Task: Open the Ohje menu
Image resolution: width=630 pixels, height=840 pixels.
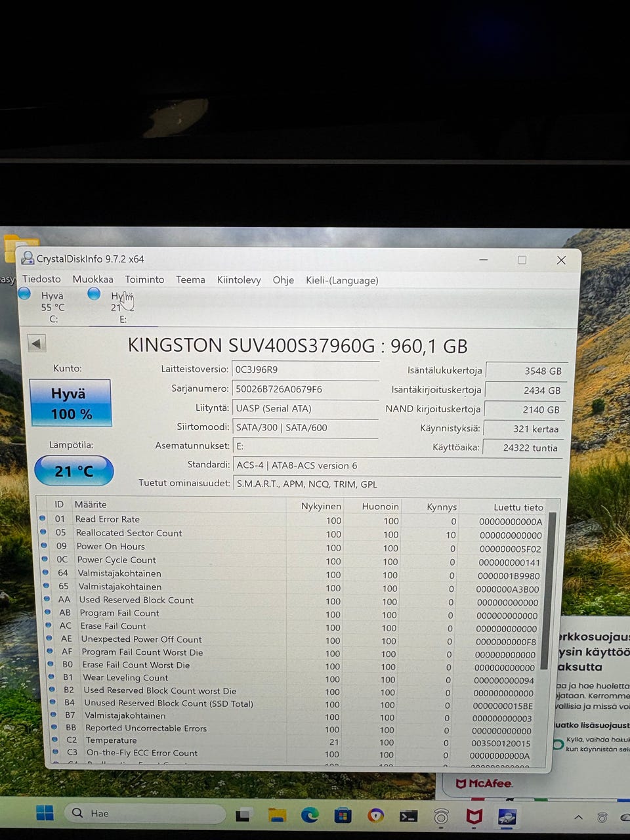Action: (x=283, y=280)
